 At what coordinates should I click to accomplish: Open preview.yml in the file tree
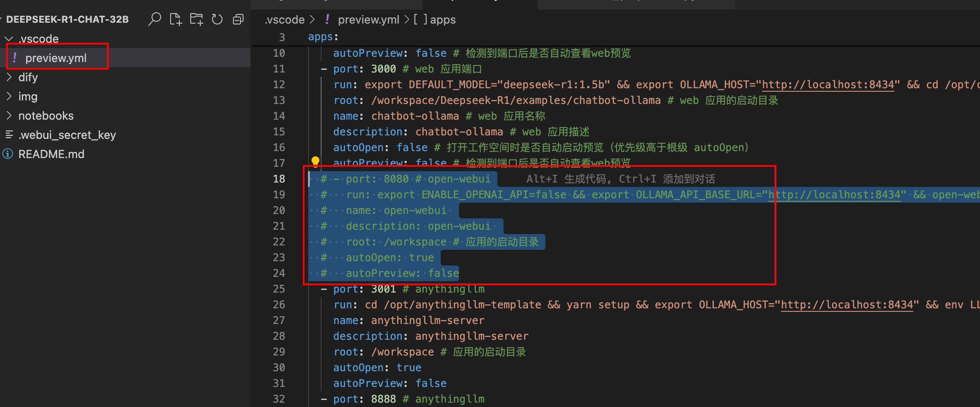[56, 58]
